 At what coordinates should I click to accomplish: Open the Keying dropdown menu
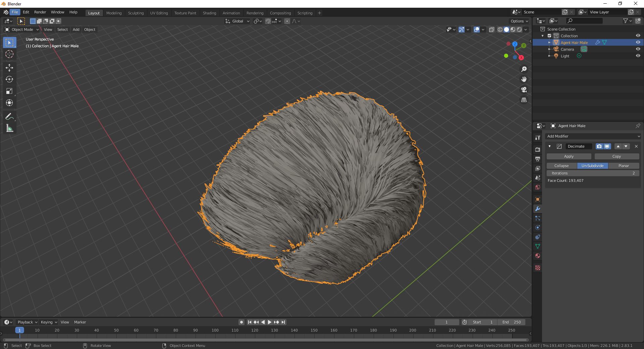point(49,322)
